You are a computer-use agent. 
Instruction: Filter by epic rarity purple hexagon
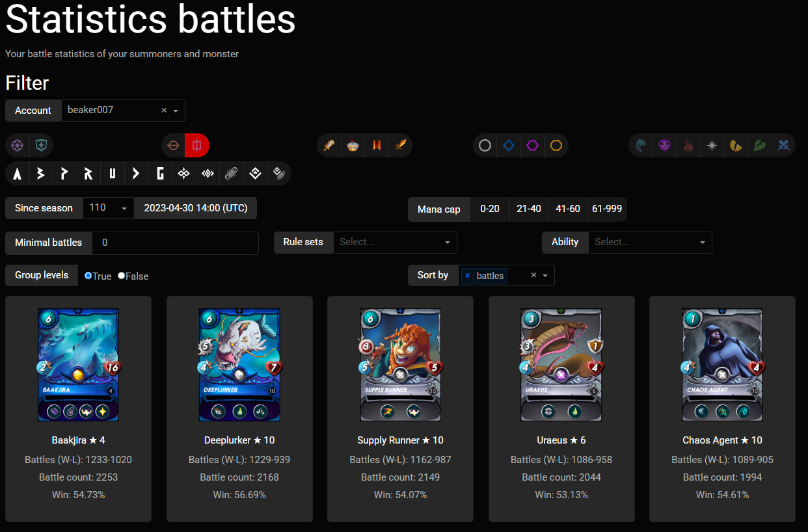[x=533, y=146]
